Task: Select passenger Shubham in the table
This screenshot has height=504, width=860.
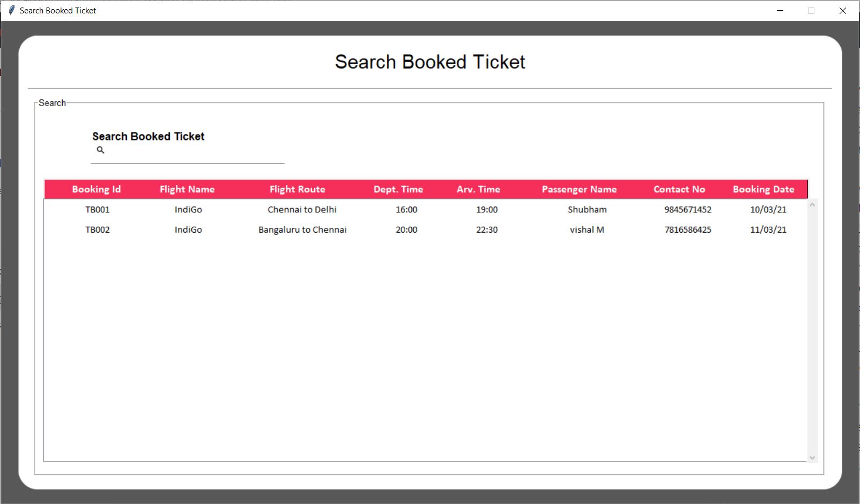Action: (587, 210)
